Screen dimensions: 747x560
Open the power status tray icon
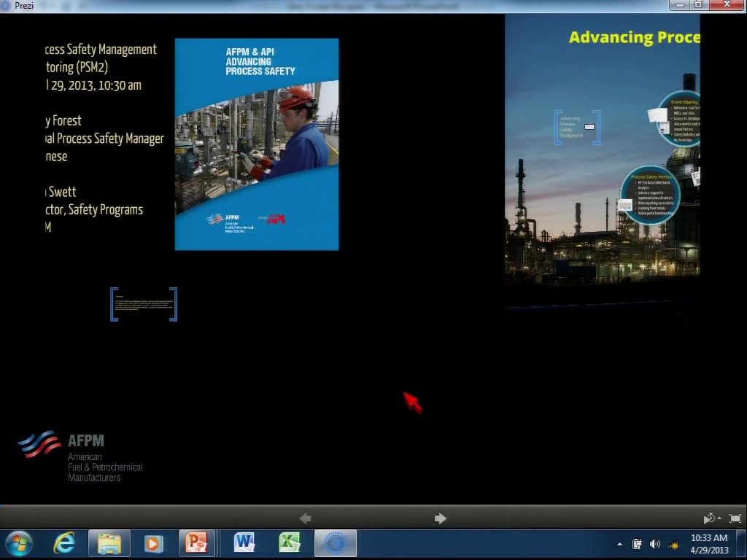[x=637, y=544]
